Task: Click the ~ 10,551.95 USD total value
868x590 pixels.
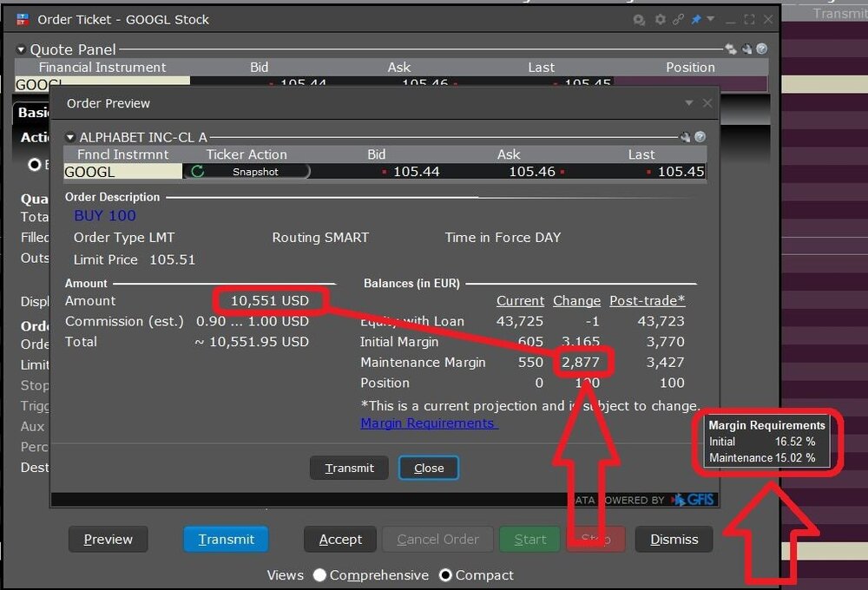Action: click(252, 342)
